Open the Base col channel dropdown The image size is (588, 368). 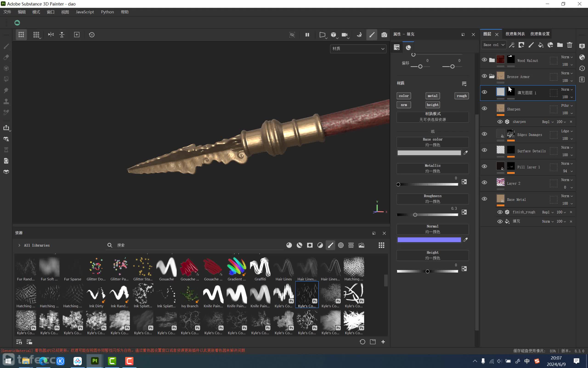pos(494,45)
